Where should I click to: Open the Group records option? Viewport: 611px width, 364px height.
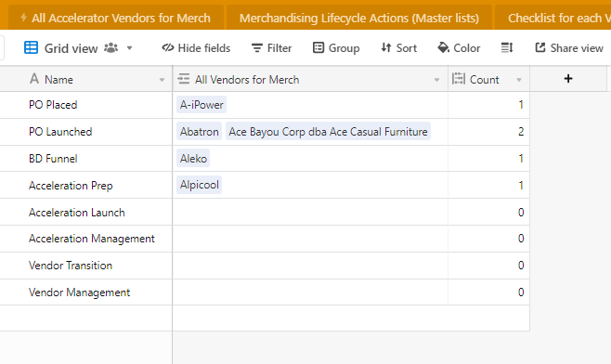click(336, 48)
